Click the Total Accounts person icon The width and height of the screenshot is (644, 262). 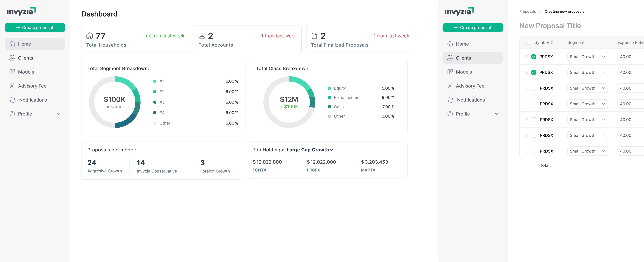(202, 36)
